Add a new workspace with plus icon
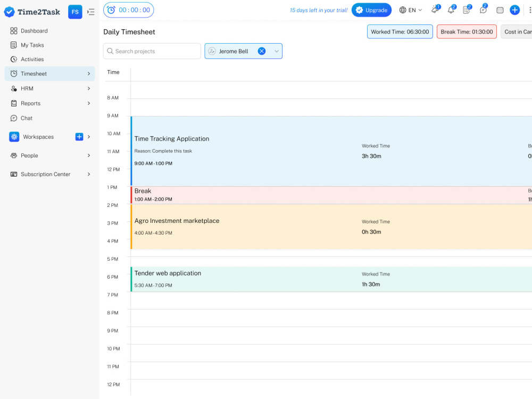The width and height of the screenshot is (532, 399). 79,137
